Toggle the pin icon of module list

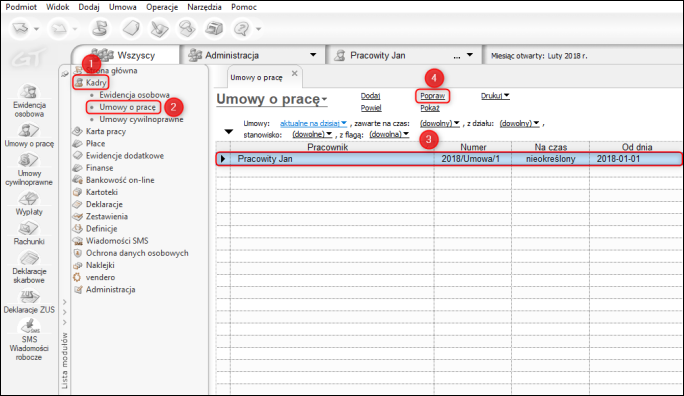65,74
